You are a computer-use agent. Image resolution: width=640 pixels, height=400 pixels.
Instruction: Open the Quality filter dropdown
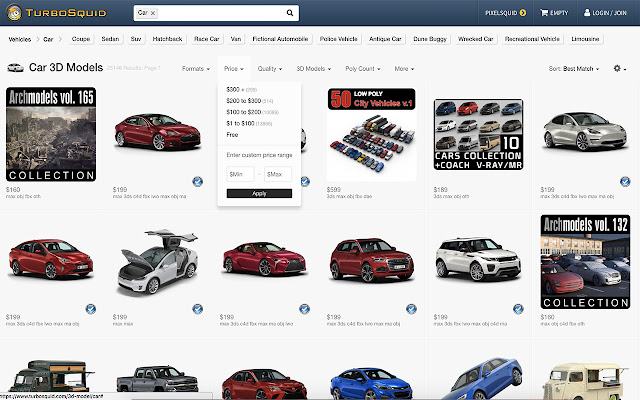pyautogui.click(x=270, y=69)
